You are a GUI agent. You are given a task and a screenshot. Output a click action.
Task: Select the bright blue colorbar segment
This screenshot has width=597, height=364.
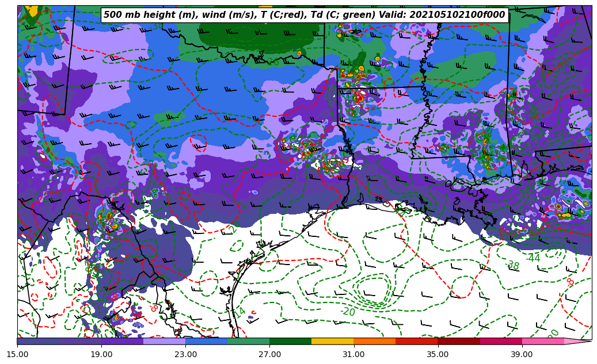point(206,342)
